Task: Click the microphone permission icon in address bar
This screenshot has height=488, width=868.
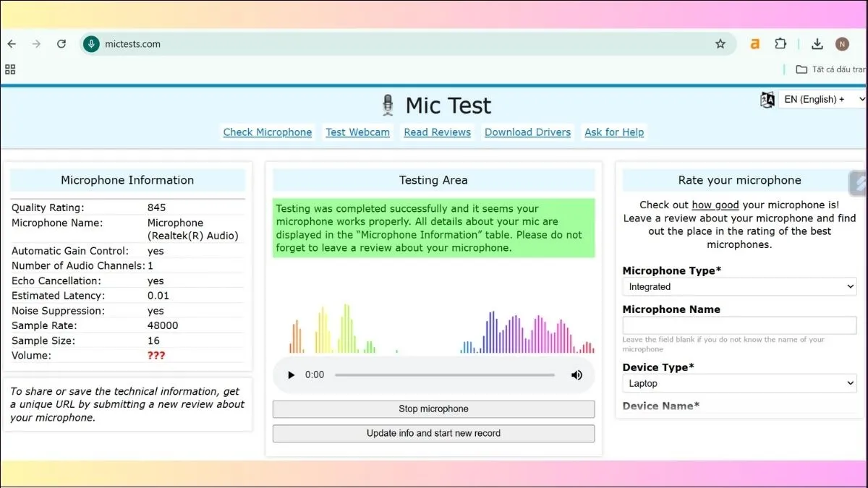Action: click(x=91, y=44)
